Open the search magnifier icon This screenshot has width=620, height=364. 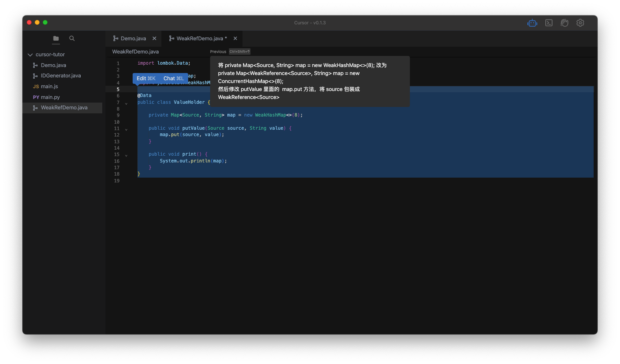pos(72,38)
